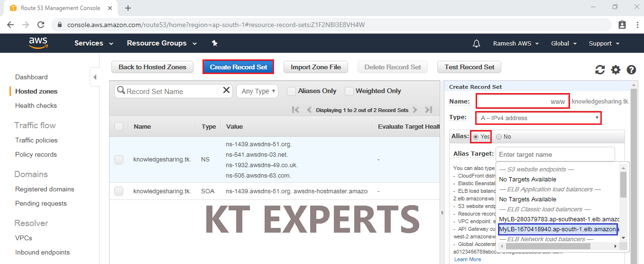Image resolution: width=644 pixels, height=264 pixels.
Task: Choose Alias Yes radio button
Action: (476, 137)
